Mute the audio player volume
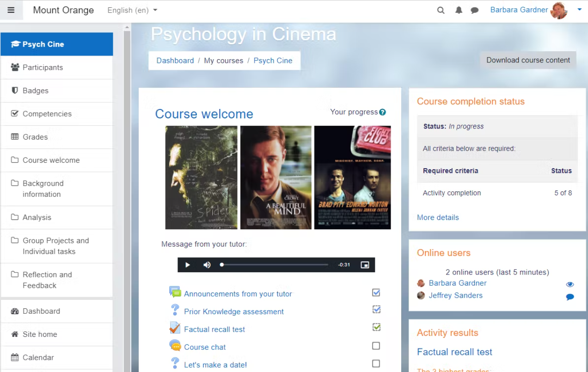Screen dimensions: 588x372 click(x=207, y=265)
